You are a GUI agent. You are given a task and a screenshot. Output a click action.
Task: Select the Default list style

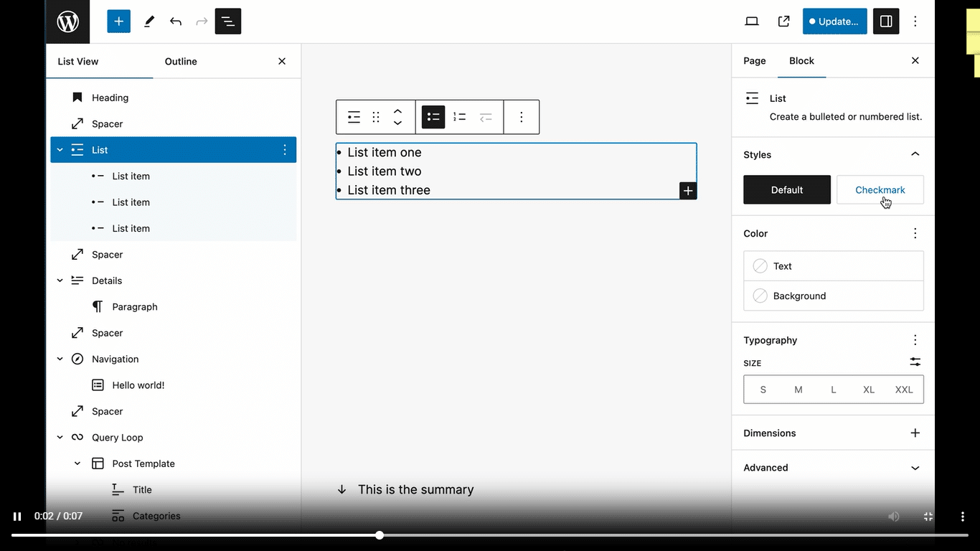click(x=787, y=190)
